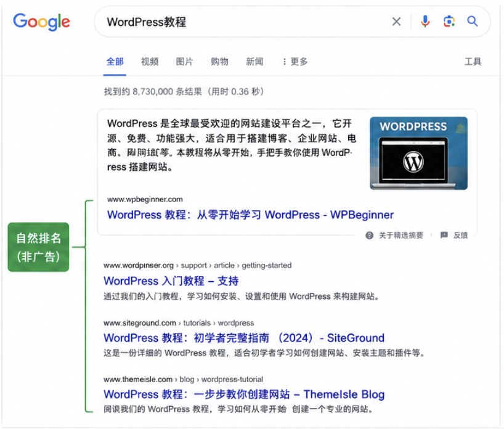
Task: Click the www.themeisle.com blog breadcrumb
Action: click(183, 380)
